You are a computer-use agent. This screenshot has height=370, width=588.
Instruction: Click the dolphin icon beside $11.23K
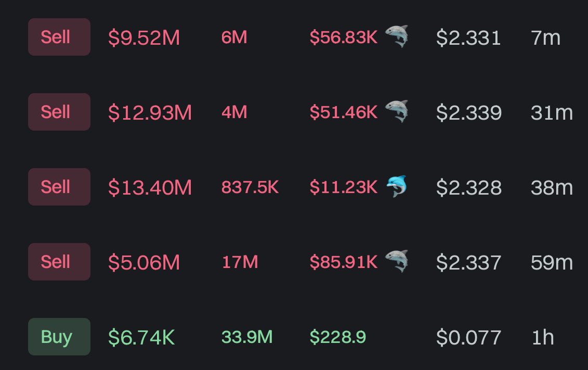[x=396, y=186]
